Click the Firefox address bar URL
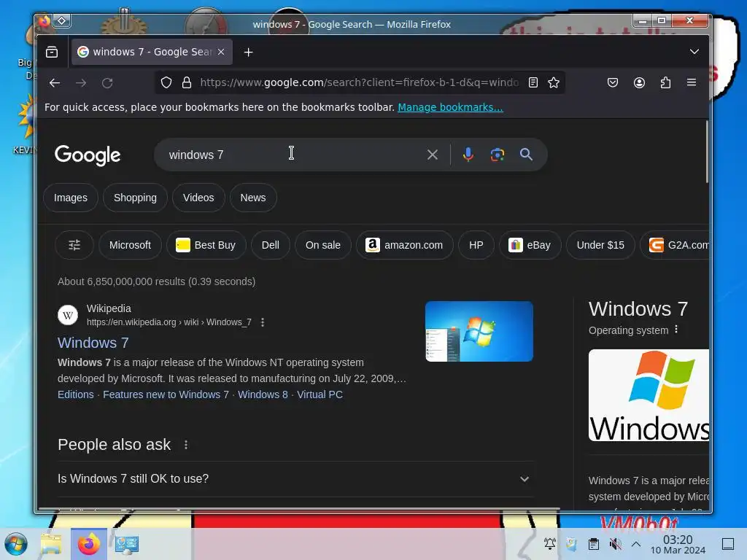The image size is (747, 560). pyautogui.click(x=359, y=83)
